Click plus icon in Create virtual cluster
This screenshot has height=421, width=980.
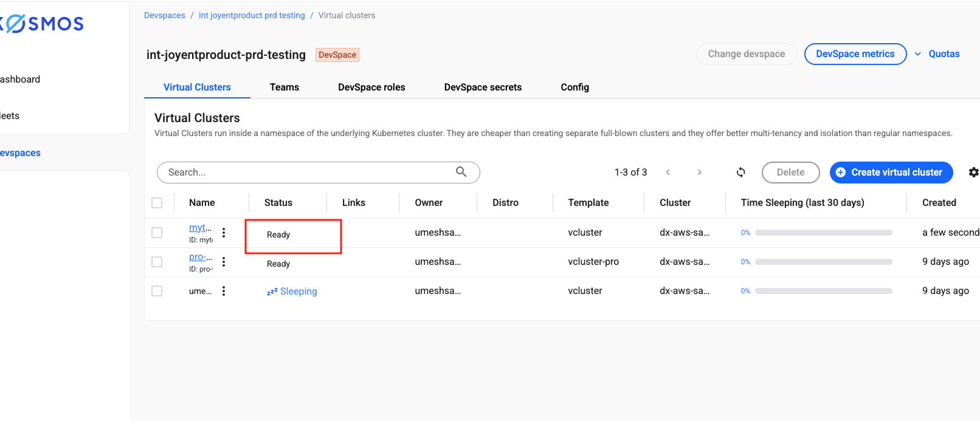[841, 173]
